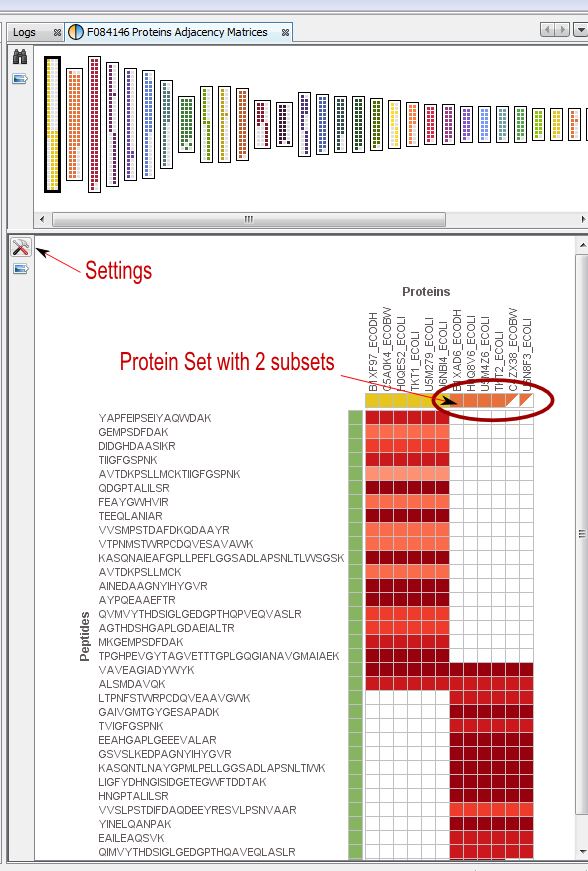Select peptide GEMPSDFDAK
The height and width of the screenshot is (871, 588).
coord(133,432)
